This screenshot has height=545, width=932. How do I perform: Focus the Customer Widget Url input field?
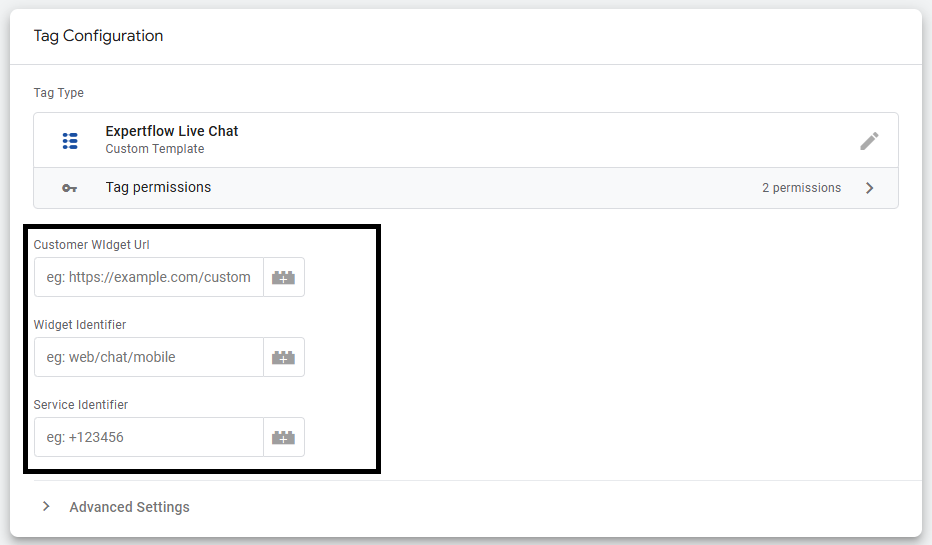click(x=149, y=278)
